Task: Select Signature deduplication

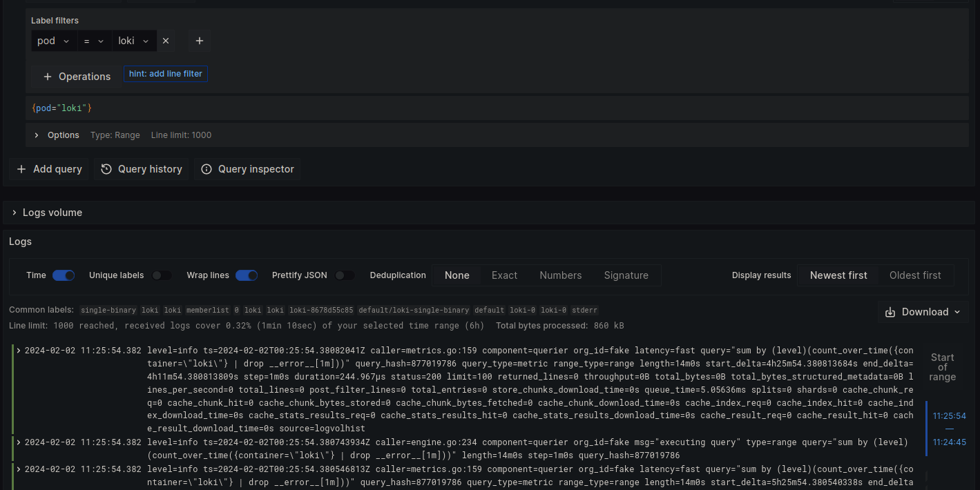Action: point(626,275)
